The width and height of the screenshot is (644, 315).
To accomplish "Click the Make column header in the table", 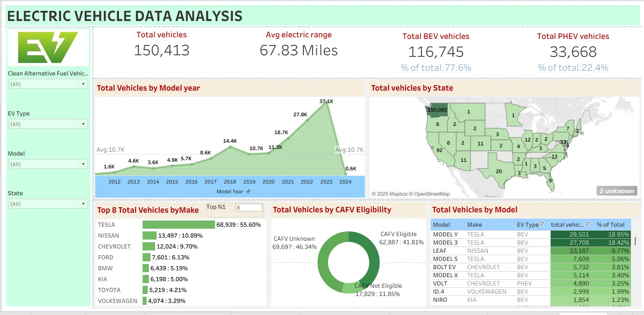I will 475,225.
